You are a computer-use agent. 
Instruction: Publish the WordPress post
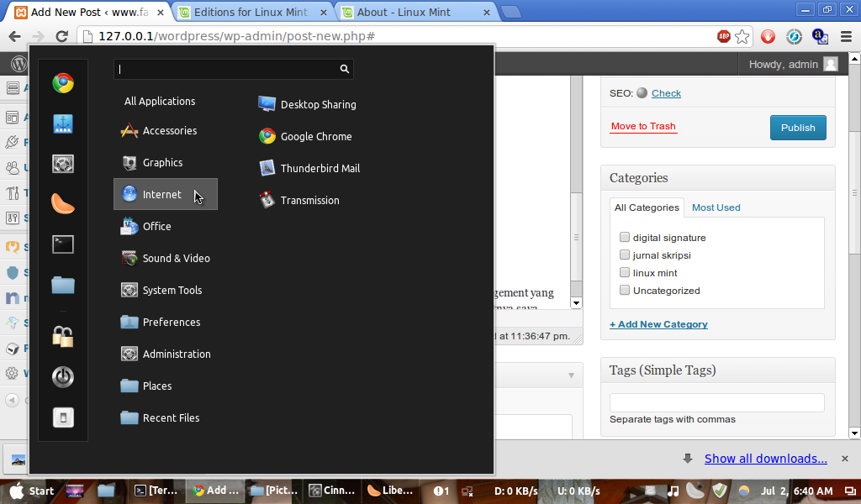point(797,127)
